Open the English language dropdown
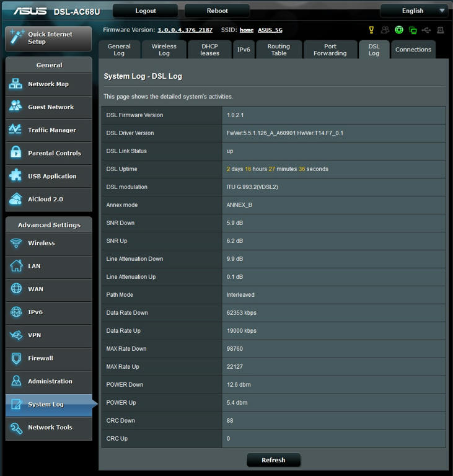Screen dimensions: 453x476 414,11
